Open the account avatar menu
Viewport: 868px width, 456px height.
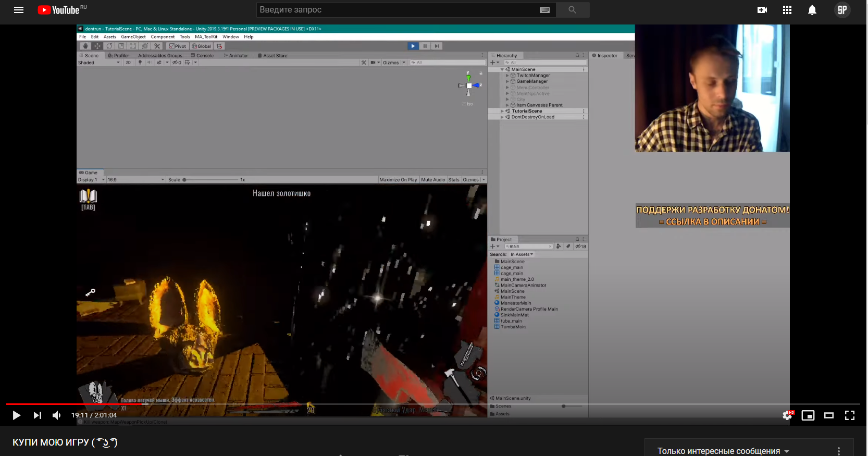tap(842, 10)
